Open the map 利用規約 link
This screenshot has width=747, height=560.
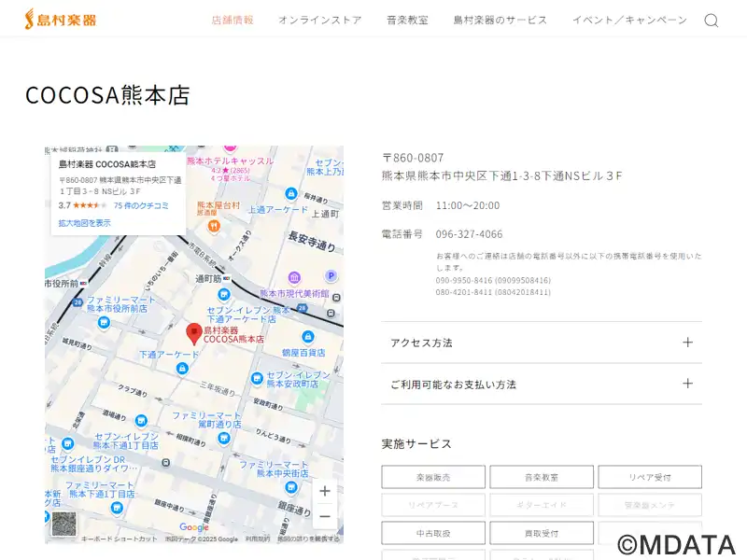click(258, 539)
